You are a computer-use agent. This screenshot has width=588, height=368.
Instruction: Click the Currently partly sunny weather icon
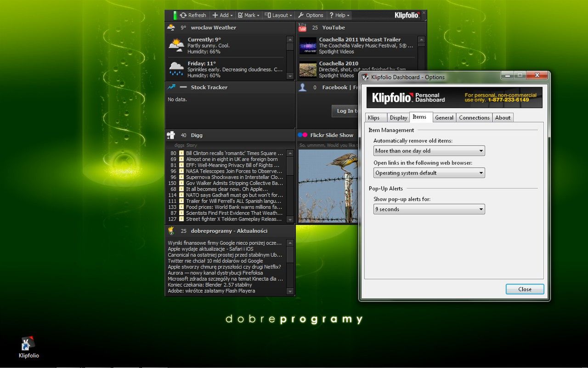(176, 45)
